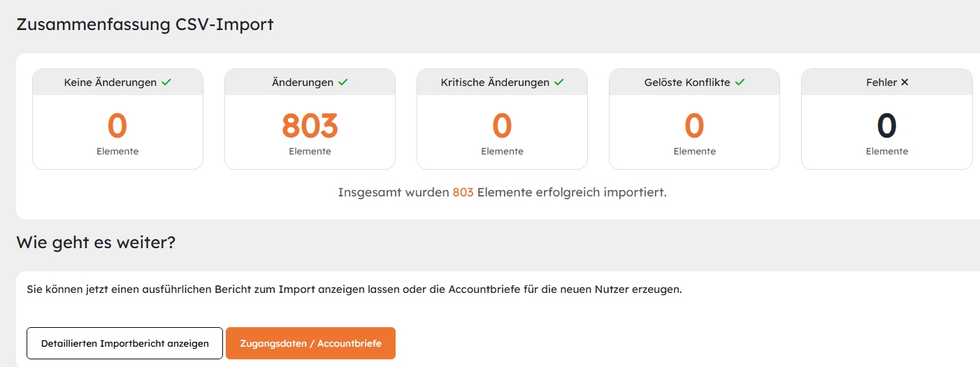Click the Wie geht es weiter? heading
Screen dimensions: 980x367
pos(96,243)
